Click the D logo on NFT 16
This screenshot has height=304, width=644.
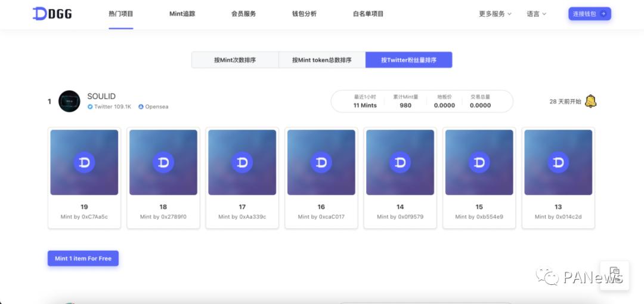[321, 162]
